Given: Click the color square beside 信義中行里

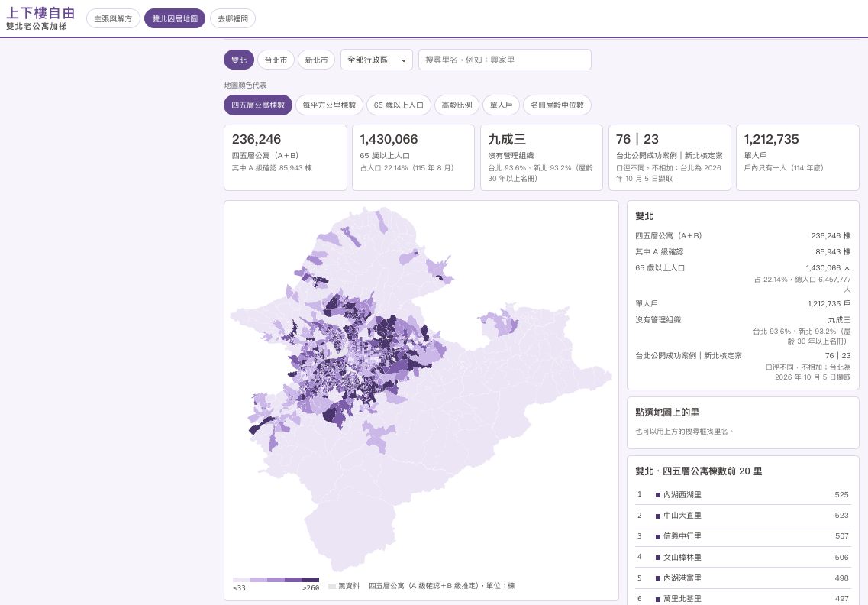Looking at the screenshot, I should [x=657, y=536].
